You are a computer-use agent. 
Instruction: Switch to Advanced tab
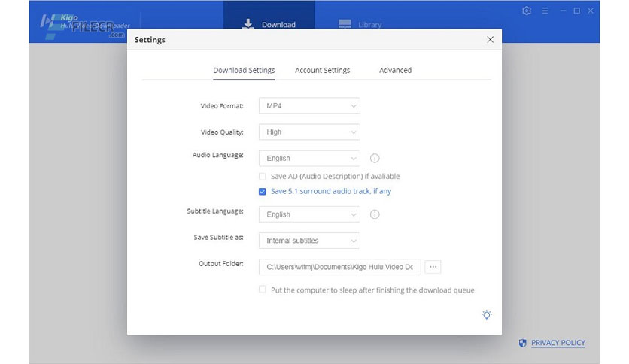pos(396,70)
